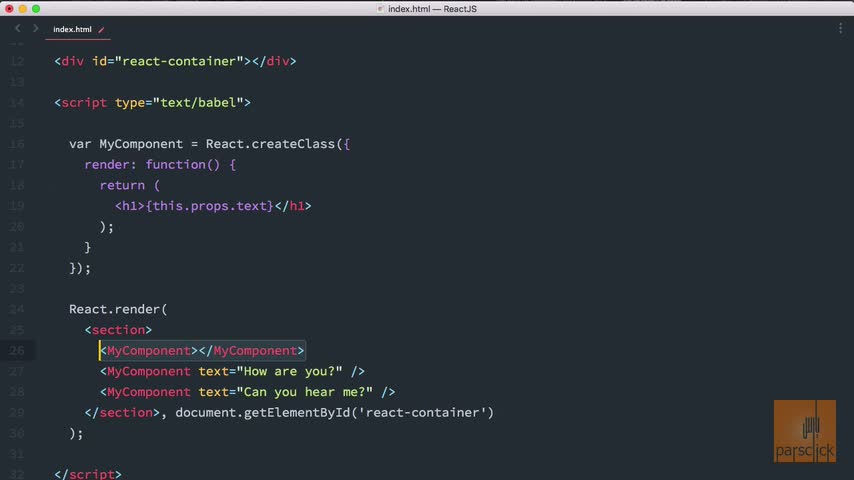
Task: Click the back navigation arrow in tab bar
Action: 17,28
